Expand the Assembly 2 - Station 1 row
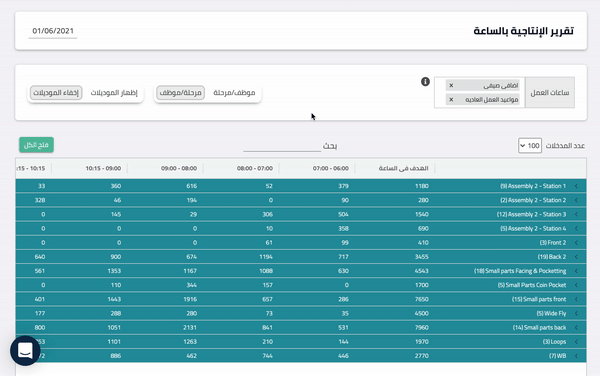600x376 pixels. click(x=576, y=186)
